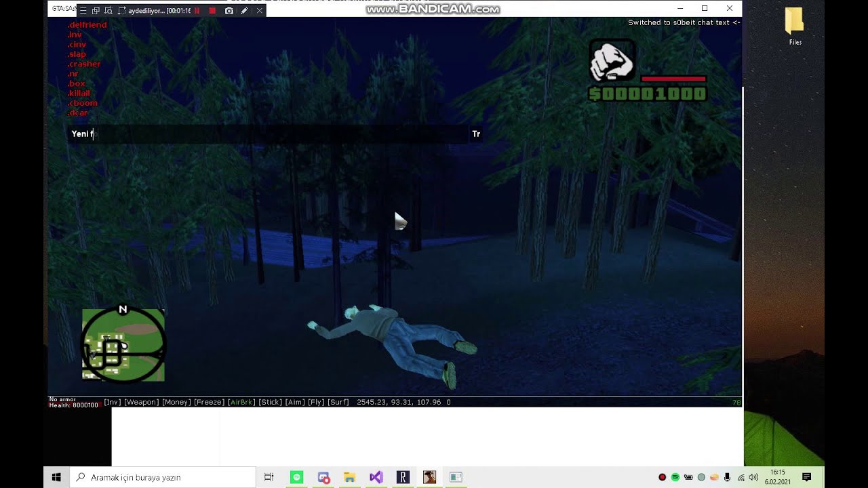The height and width of the screenshot is (488, 868).
Task: Toggle the [Money] cheat in status bar
Action: pos(177,402)
